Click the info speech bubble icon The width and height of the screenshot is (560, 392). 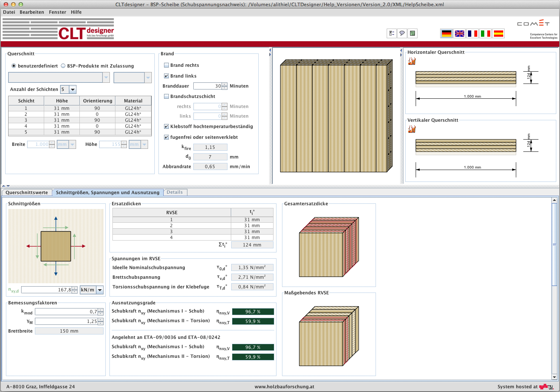(402, 33)
